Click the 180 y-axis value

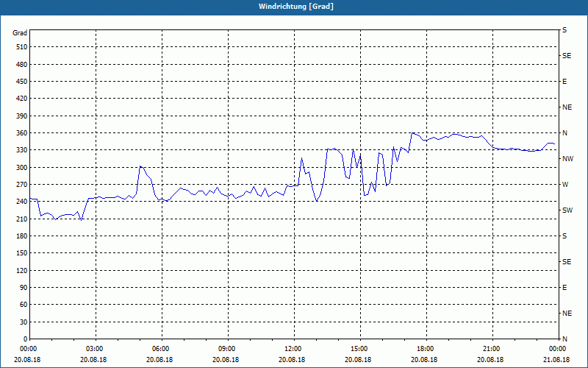tap(22, 236)
